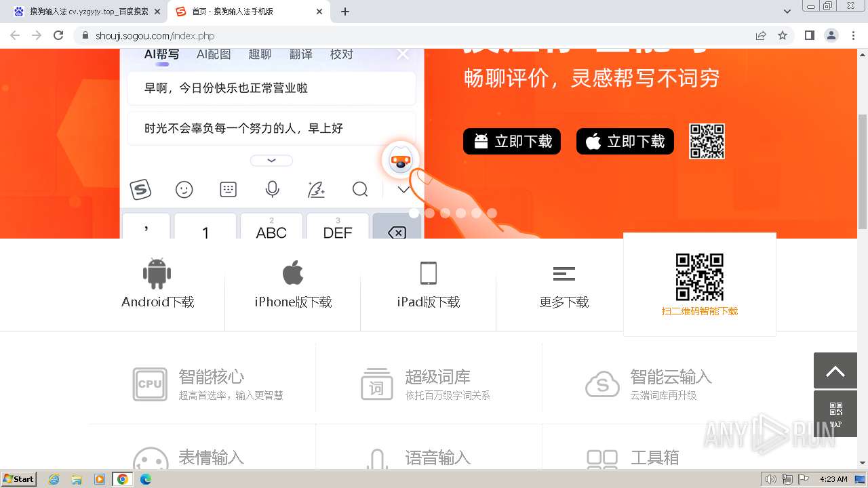Select the AI配图 tab in banner
Viewport: 868px width, 488px height.
pos(214,54)
